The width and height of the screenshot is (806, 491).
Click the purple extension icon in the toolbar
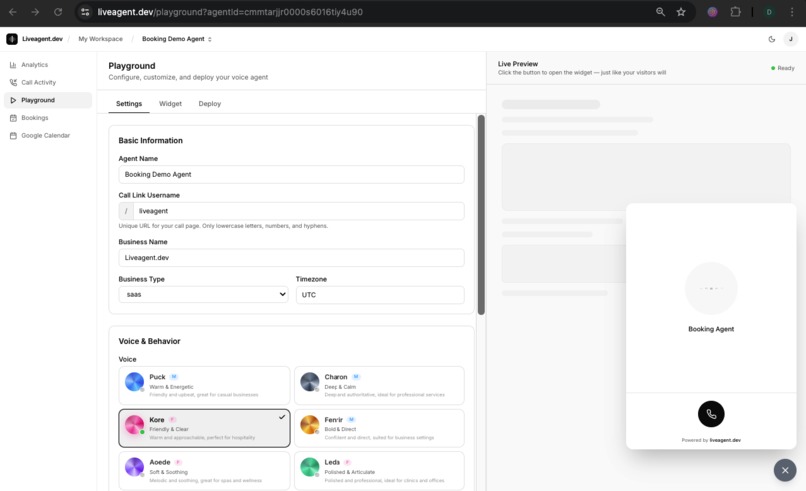click(712, 12)
